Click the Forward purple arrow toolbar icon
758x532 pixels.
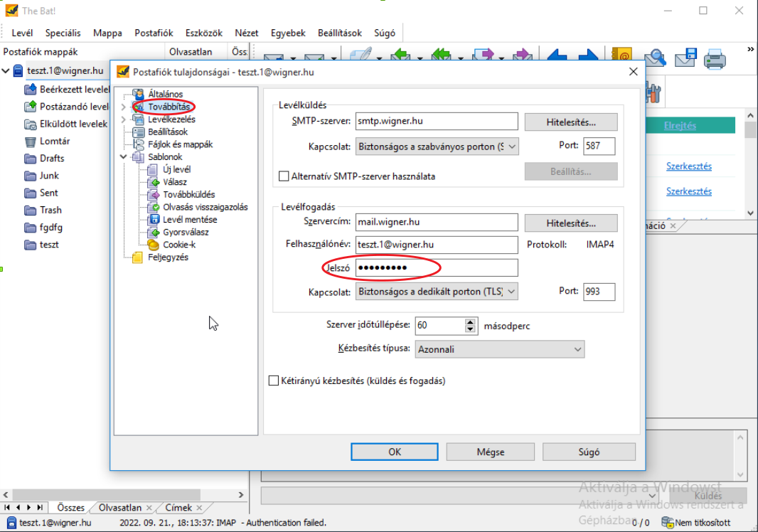point(483,55)
